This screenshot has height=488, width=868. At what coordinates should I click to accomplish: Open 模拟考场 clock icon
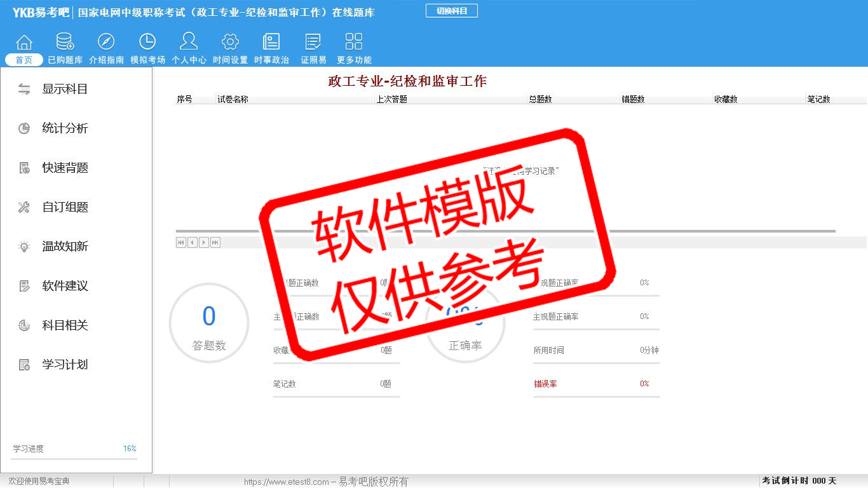(147, 43)
